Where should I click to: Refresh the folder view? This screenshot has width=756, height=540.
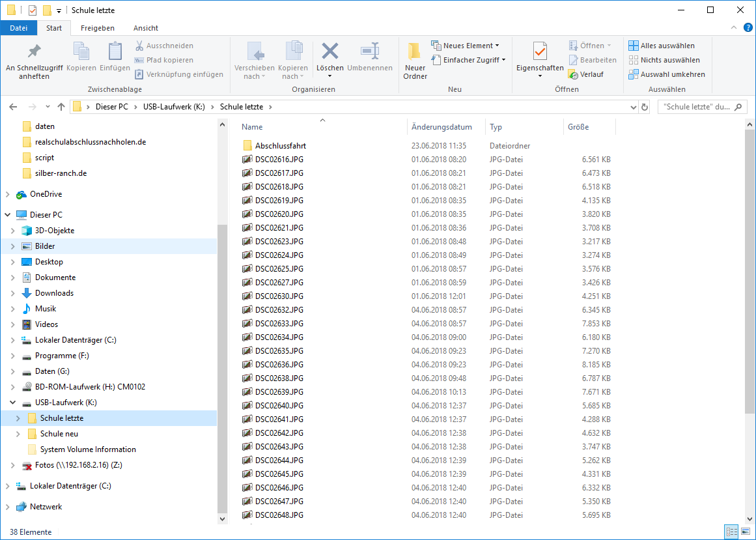645,107
